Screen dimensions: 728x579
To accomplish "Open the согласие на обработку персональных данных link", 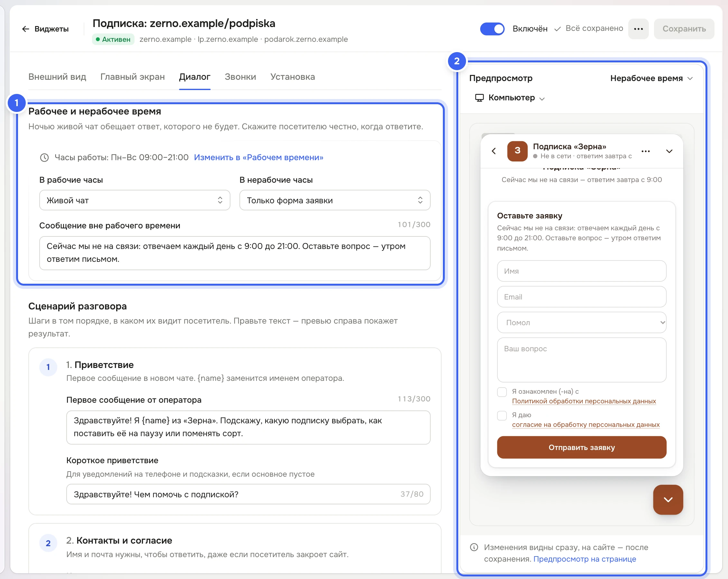I will point(585,425).
